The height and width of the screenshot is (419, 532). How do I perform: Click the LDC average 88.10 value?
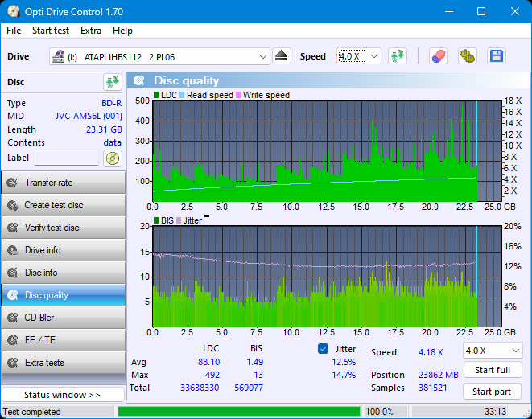[208, 362]
